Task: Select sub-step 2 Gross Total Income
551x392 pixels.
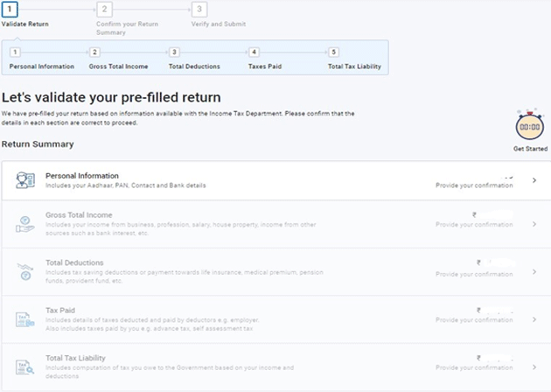Action: (x=94, y=52)
